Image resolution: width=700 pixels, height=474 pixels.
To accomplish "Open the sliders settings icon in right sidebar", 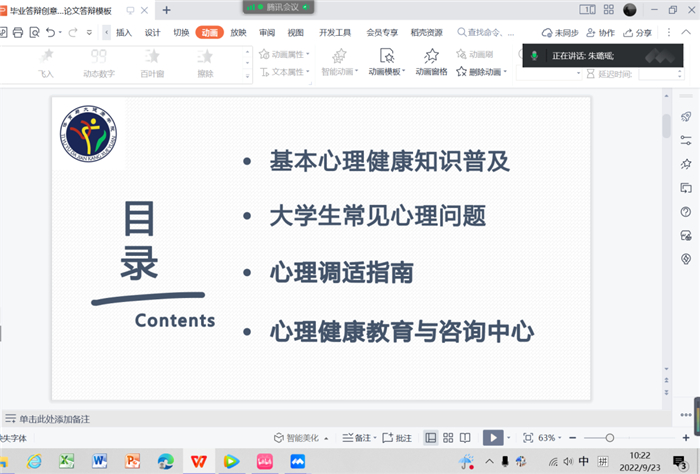I will tap(686, 141).
